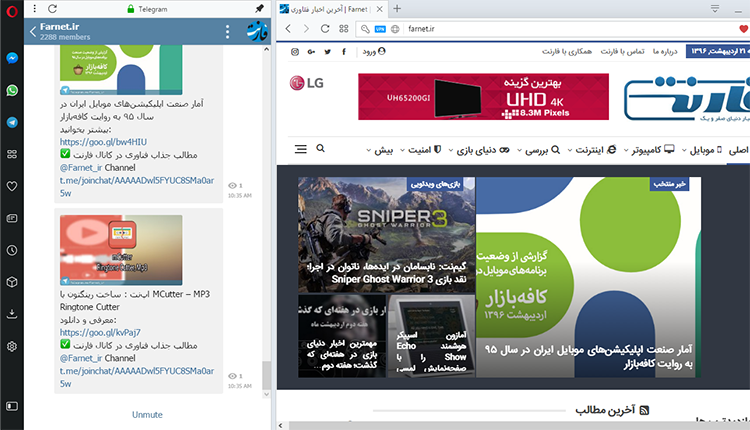This screenshot has width=750, height=430.
Task: Open درباره ما page
Action: 665,51
